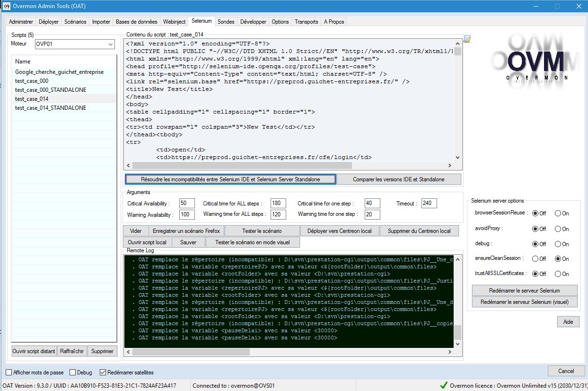Click Ouvrir script distant button
The width and height of the screenshot is (588, 391).
[x=34, y=351]
